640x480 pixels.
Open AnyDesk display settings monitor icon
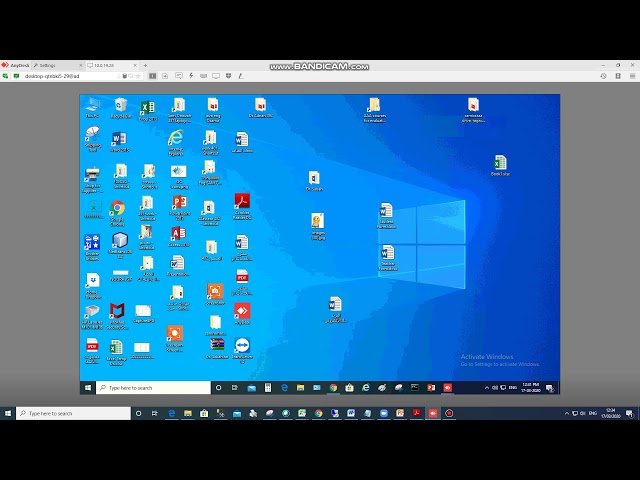216,76
